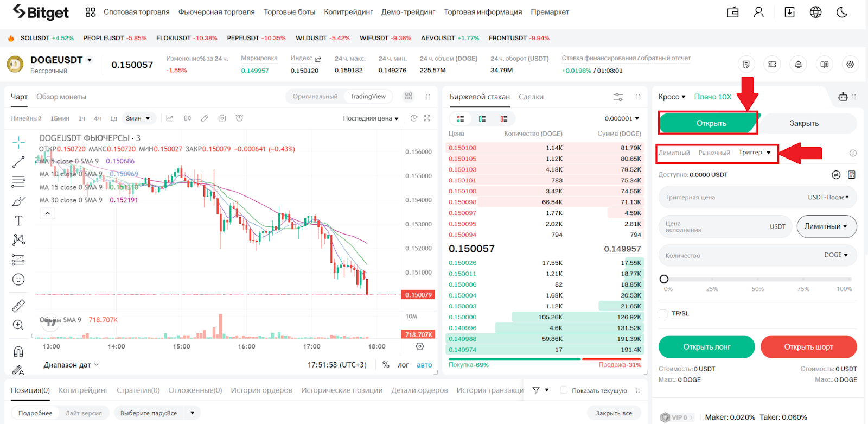Image resolution: width=868 pixels, height=424 pixels.
Task: Select the ruler measure tool
Action: (18, 306)
